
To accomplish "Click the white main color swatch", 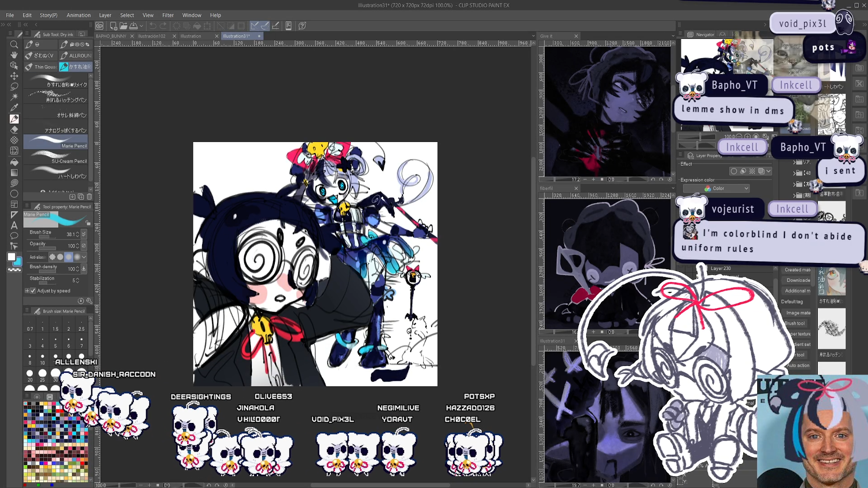I will click(x=11, y=257).
